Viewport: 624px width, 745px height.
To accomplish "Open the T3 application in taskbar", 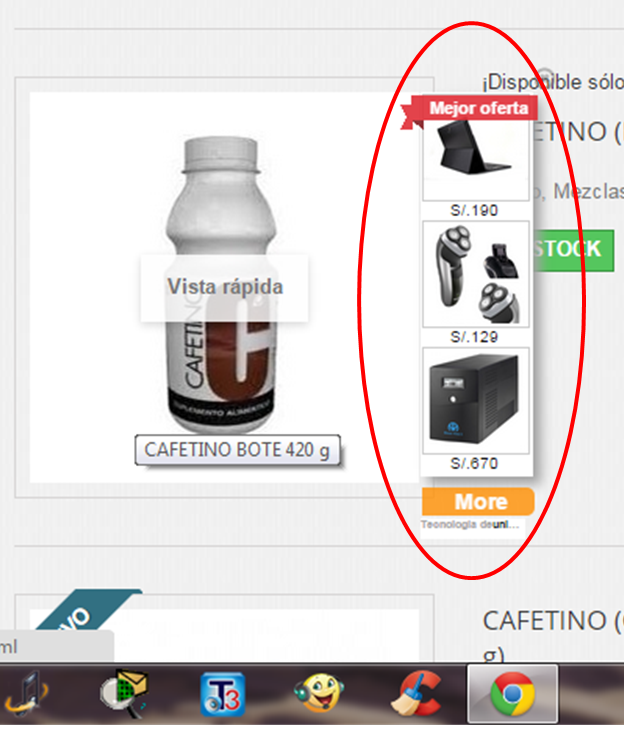I will tap(222, 694).
